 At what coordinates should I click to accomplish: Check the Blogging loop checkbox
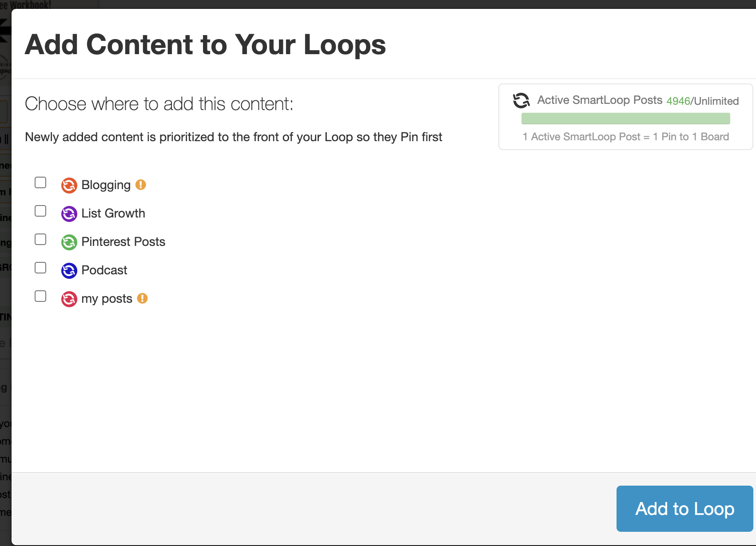pos(40,182)
